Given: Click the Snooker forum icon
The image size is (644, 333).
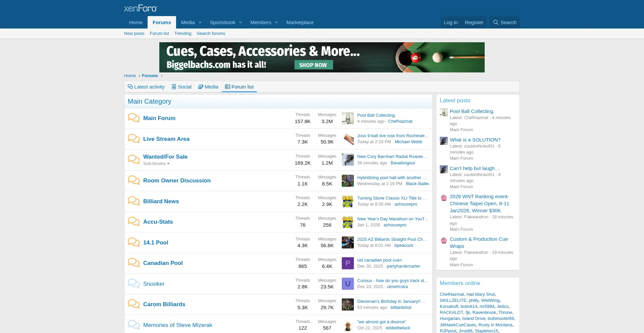Looking at the screenshot, I should point(133,283).
